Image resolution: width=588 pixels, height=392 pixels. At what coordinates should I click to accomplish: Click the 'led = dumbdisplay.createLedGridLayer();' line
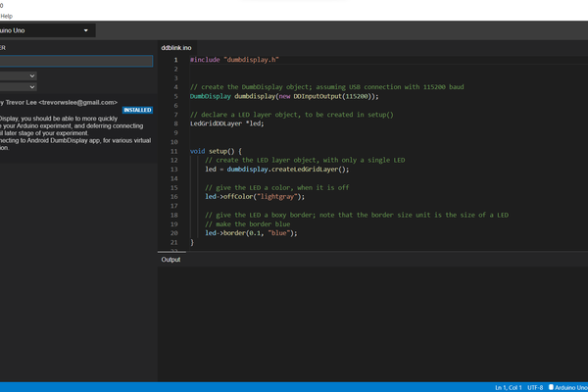click(276, 170)
